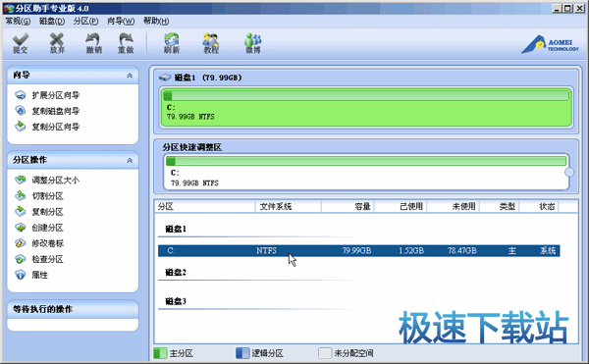Open the 向导(W) menu
Viewport: 589px width, 364px height.
pyautogui.click(x=121, y=21)
